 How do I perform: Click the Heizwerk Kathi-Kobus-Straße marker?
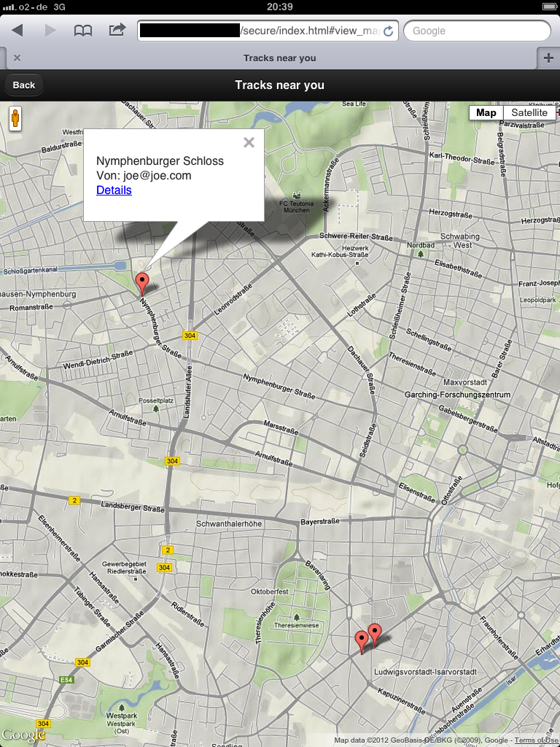pyautogui.click(x=357, y=263)
